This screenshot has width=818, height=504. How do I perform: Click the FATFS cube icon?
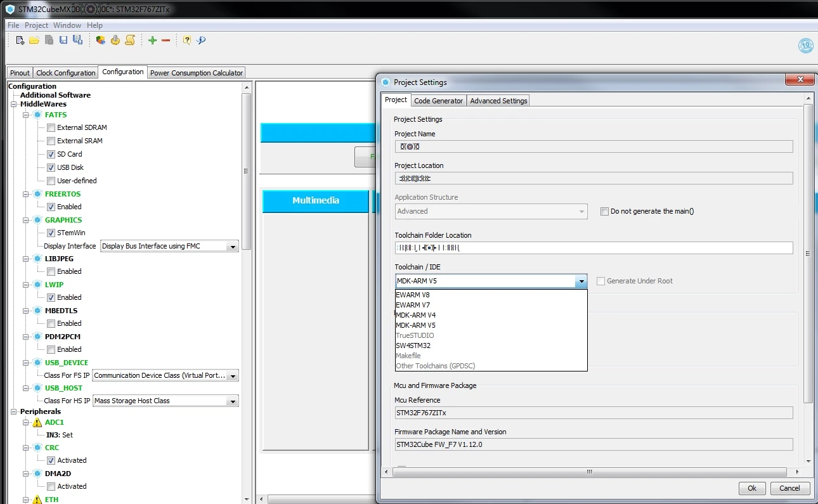click(37, 115)
